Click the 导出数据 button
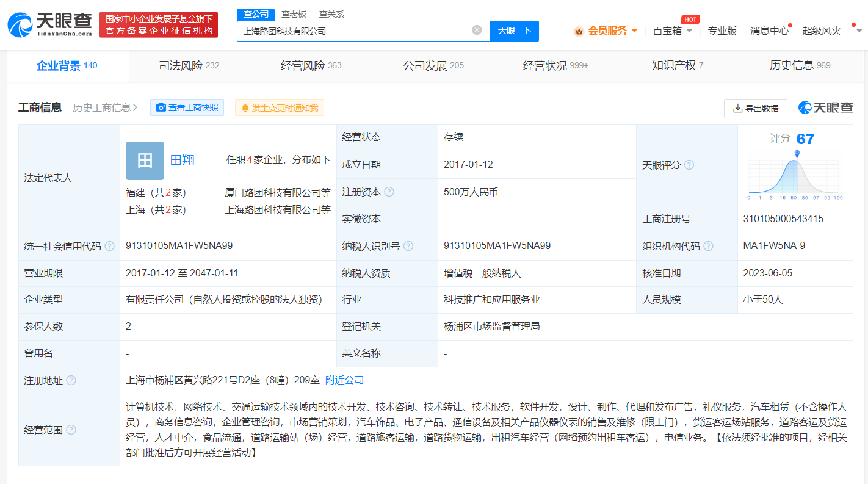Image resolution: width=868 pixels, height=484 pixels. pos(756,109)
